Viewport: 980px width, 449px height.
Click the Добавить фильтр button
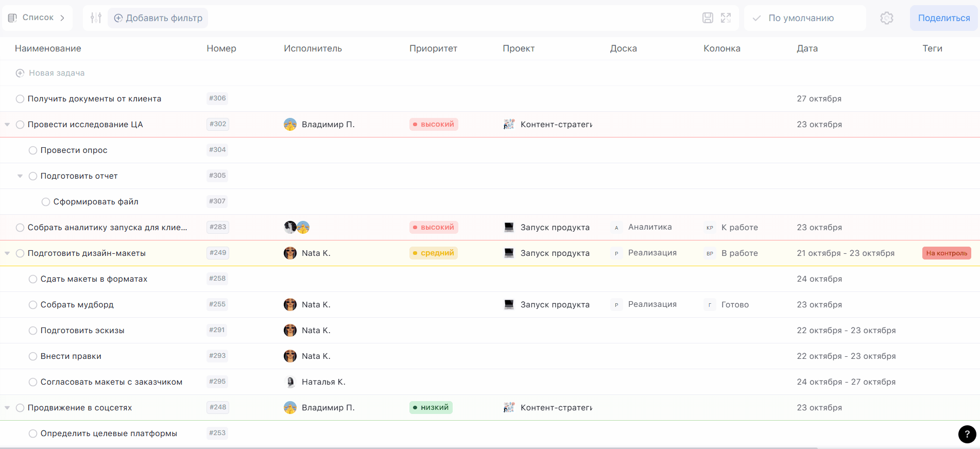point(158,18)
